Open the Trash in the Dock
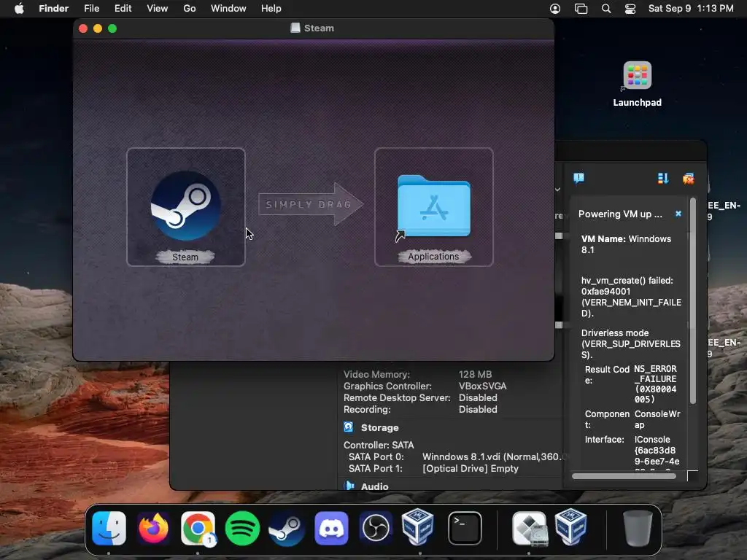Viewport: 747px width, 560px height. click(638, 528)
